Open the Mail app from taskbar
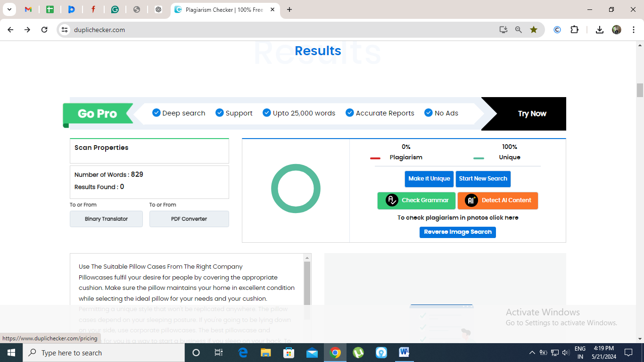 point(312,353)
